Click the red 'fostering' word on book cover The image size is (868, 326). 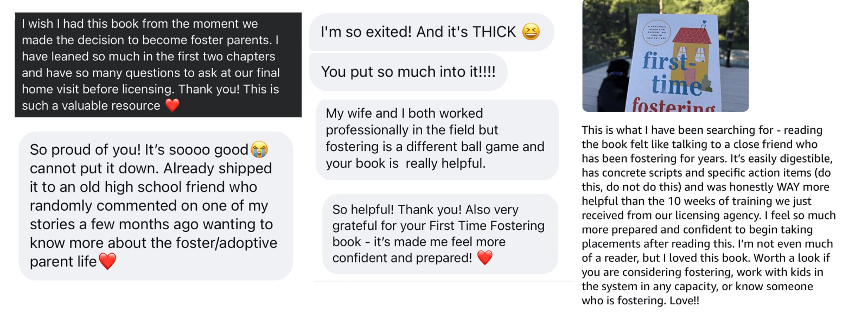click(x=673, y=104)
